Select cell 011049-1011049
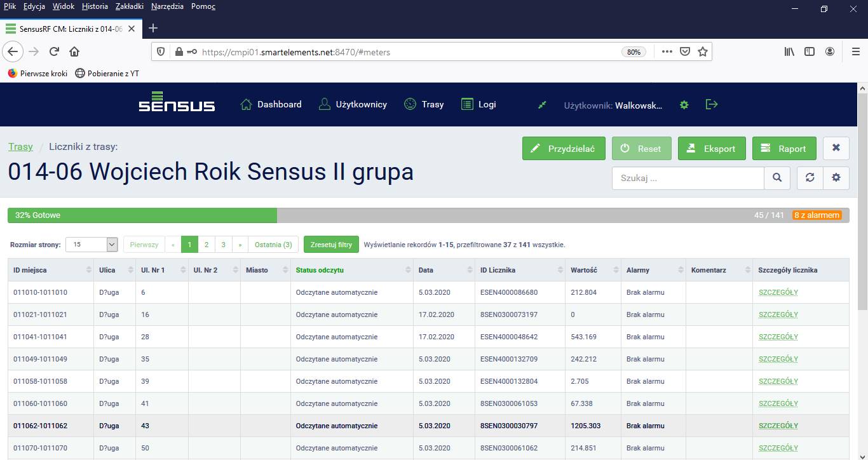Viewport: 868px width, 460px height. coord(51,359)
